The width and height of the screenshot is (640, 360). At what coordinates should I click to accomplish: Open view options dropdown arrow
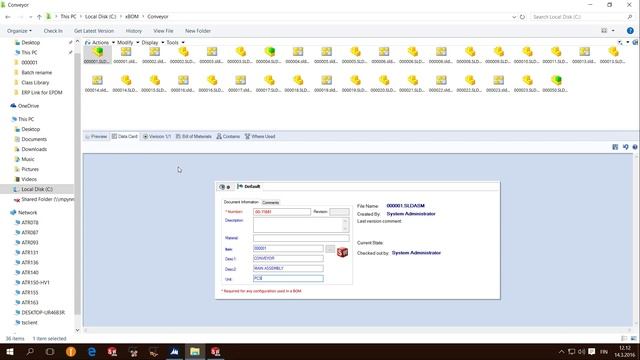pos(613,31)
